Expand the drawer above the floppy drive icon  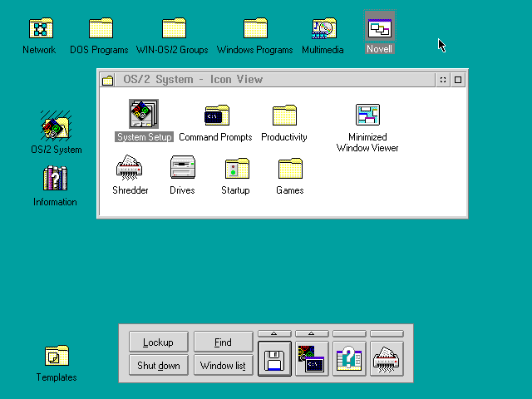tap(274, 334)
